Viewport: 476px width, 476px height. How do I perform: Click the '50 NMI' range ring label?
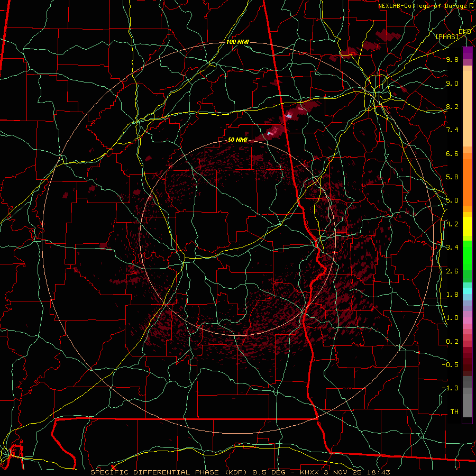click(x=237, y=140)
